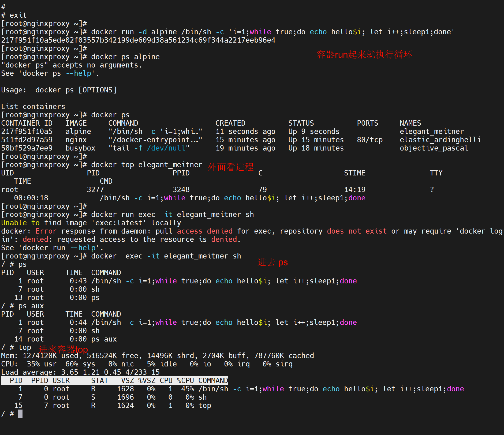Click the STIME value 14:19
Image resolution: width=504 pixels, height=435 pixels.
[354, 190]
